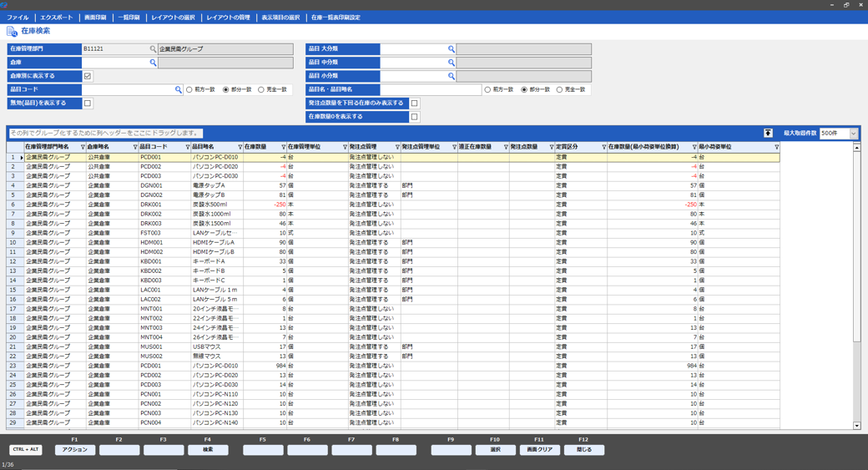This screenshot has height=470, width=868.
Task: Click cell PCN004 in row 29
Action: coord(165,423)
